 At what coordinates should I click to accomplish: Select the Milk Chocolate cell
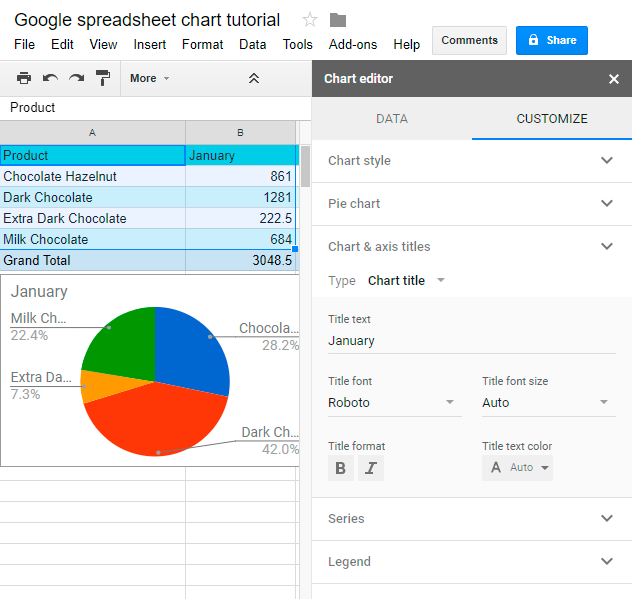click(x=92, y=239)
